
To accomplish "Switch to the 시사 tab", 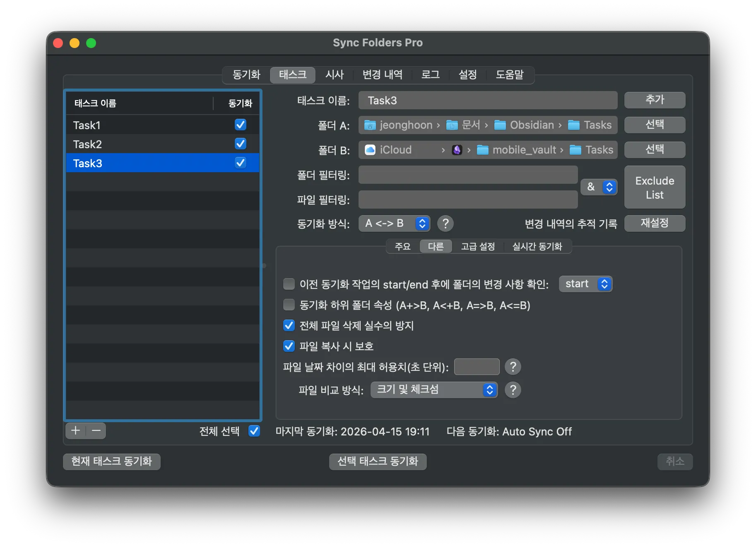I will pyautogui.click(x=335, y=75).
